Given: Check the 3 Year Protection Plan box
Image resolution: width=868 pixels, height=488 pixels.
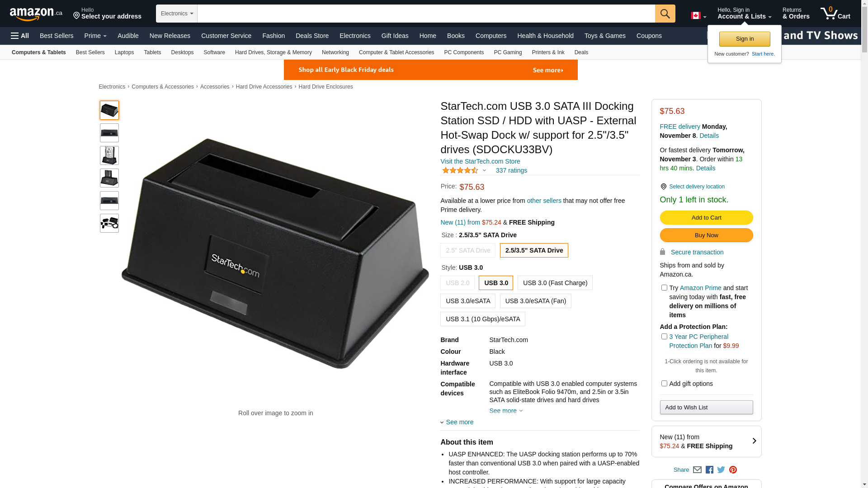Looking at the screenshot, I should click(x=664, y=337).
